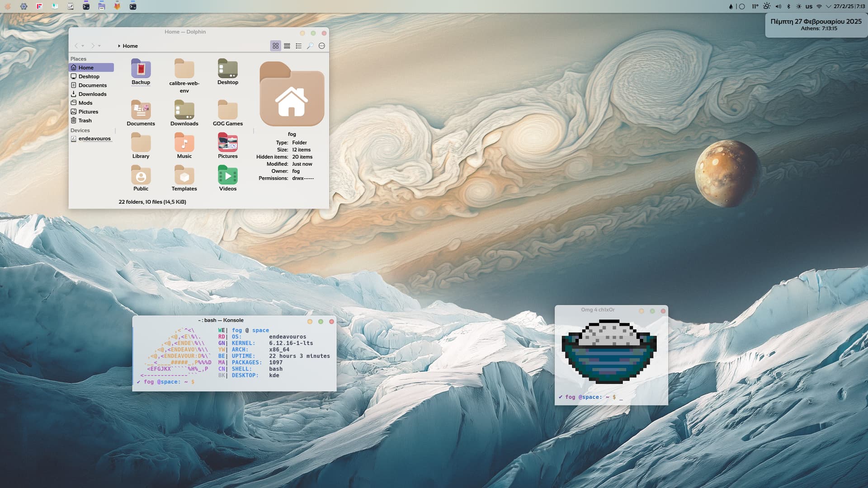The height and width of the screenshot is (488, 868).
Task: Select the endeavouros device in the sidebar
Action: coord(91,139)
